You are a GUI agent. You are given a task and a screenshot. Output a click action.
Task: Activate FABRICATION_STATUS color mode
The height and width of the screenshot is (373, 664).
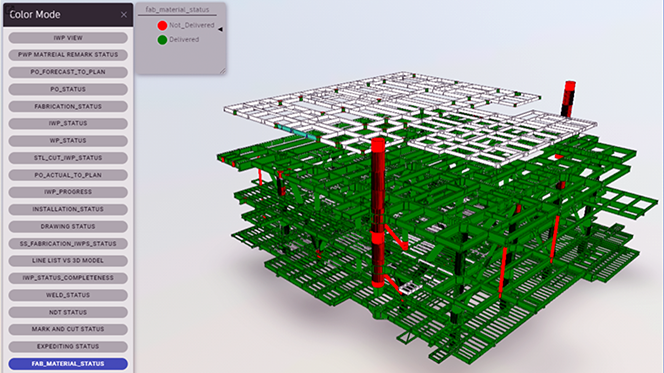pyautogui.click(x=68, y=106)
